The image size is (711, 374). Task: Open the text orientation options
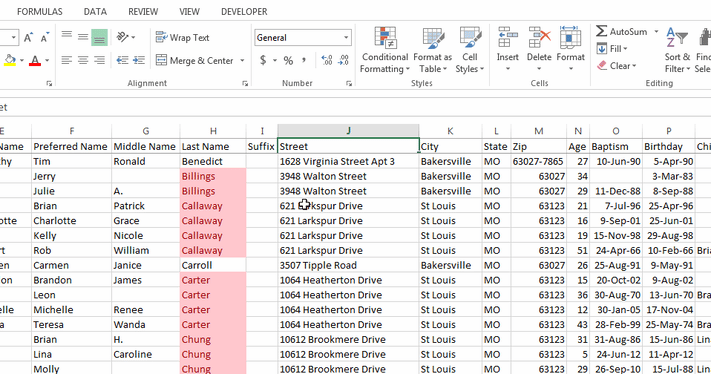tap(126, 37)
